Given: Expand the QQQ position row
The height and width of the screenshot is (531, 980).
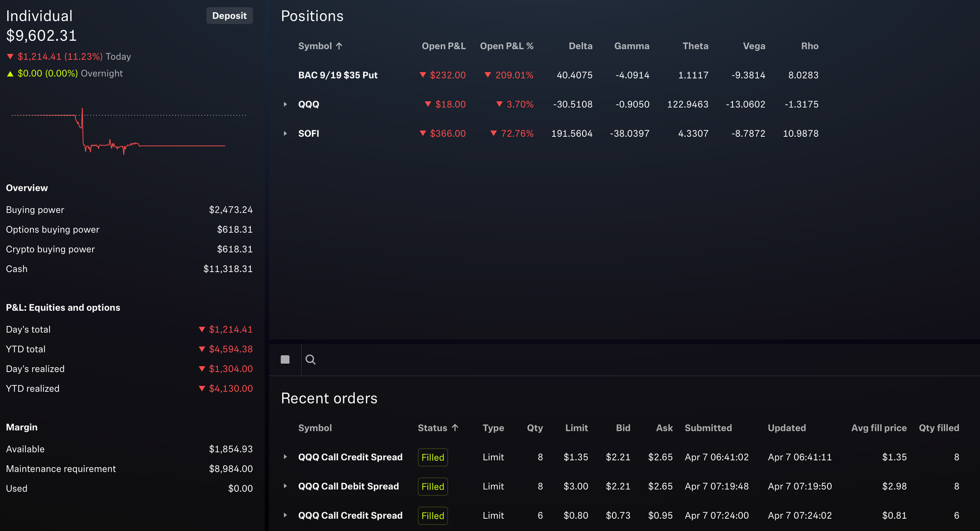Looking at the screenshot, I should point(285,104).
